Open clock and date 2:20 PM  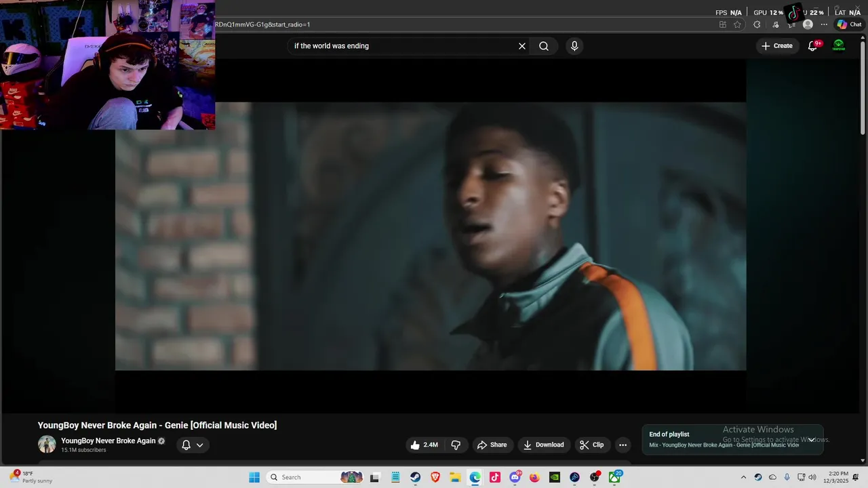pos(835,477)
